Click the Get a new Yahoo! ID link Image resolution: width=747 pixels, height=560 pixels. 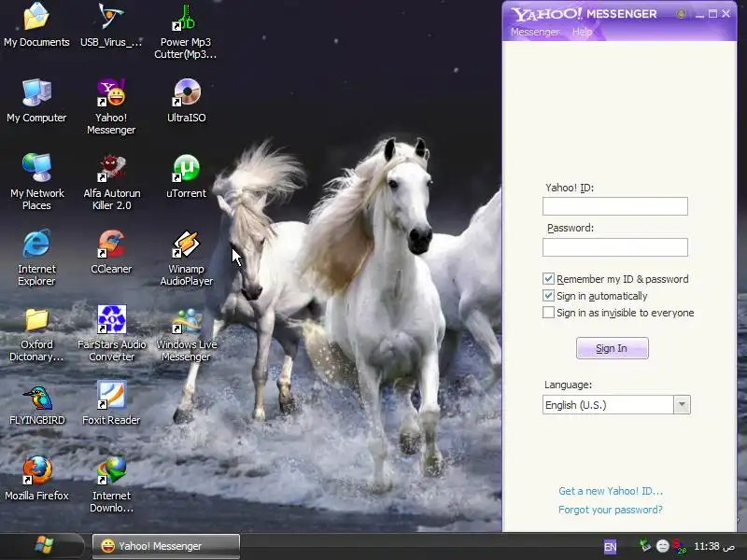click(x=611, y=491)
